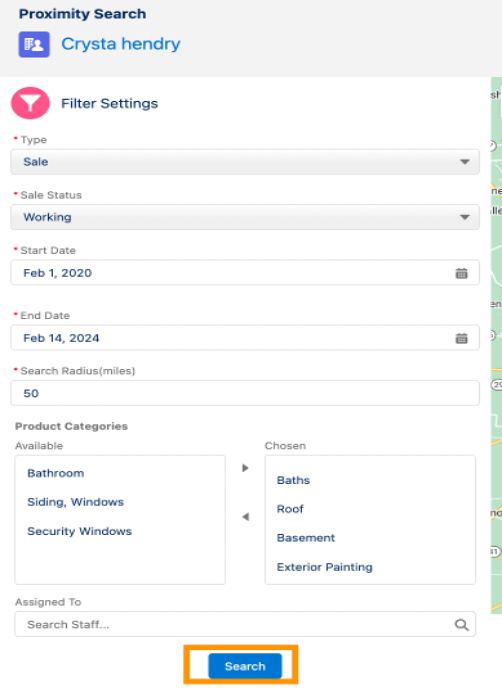This screenshot has width=502, height=688.
Task: Move selection to Available with left arrow
Action: coord(245,517)
